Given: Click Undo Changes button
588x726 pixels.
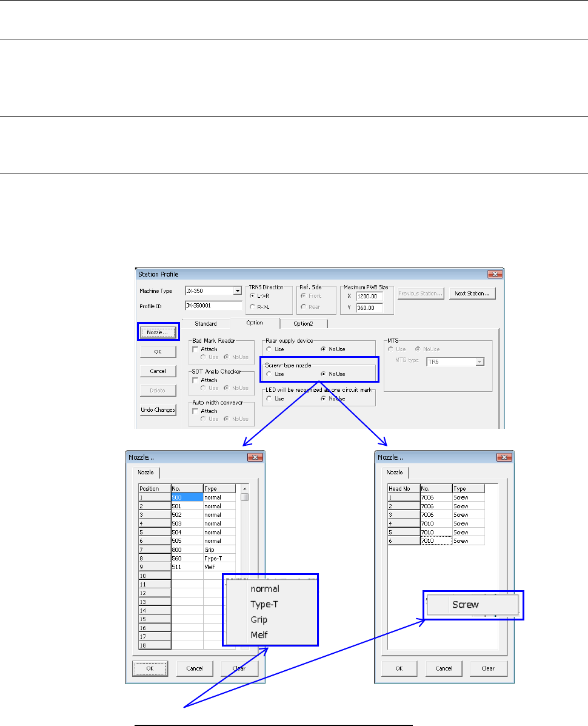Looking at the screenshot, I should pyautogui.click(x=157, y=410).
